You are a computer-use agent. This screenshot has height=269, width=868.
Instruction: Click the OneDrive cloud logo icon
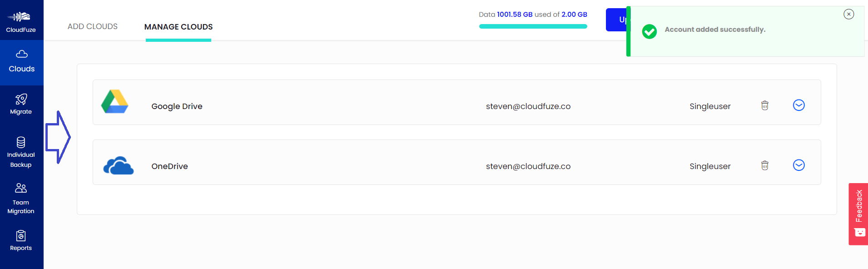click(119, 165)
